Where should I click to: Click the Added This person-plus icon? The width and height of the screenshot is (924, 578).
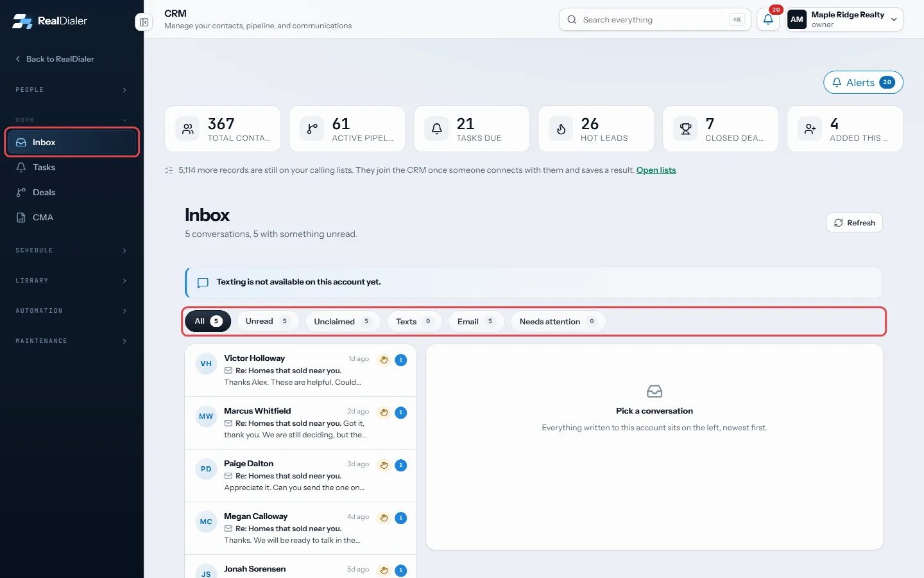point(810,129)
